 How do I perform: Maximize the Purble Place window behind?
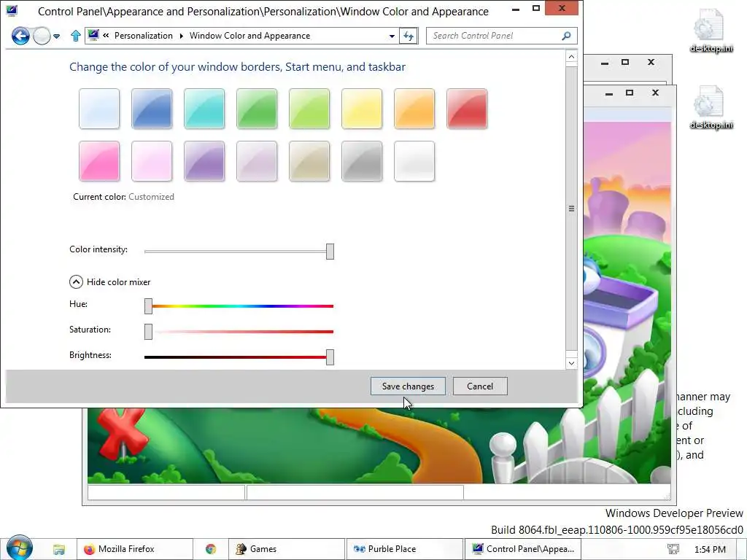tap(630, 93)
